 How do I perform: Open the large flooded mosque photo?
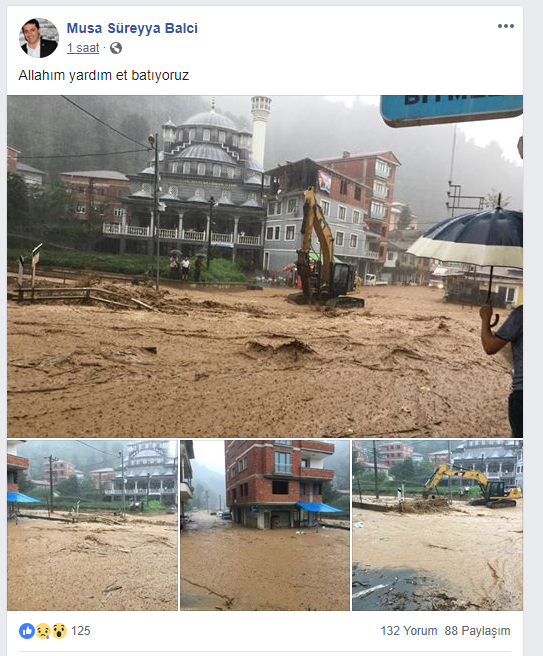tap(265, 266)
